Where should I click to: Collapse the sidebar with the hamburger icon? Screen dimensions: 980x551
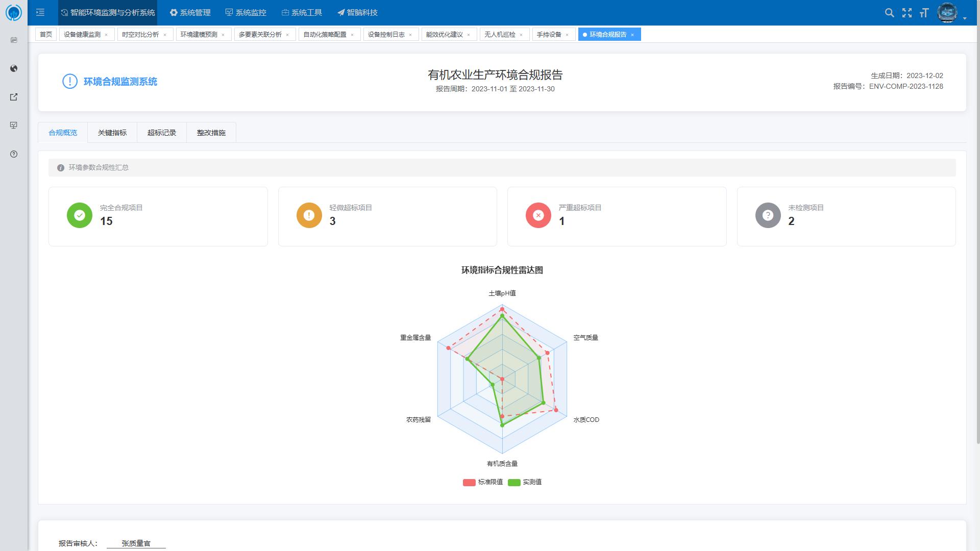pyautogui.click(x=40, y=12)
